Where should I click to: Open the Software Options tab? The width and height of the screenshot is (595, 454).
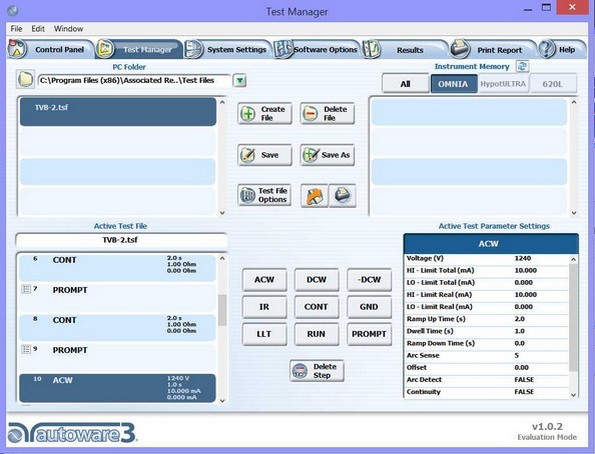[317, 49]
